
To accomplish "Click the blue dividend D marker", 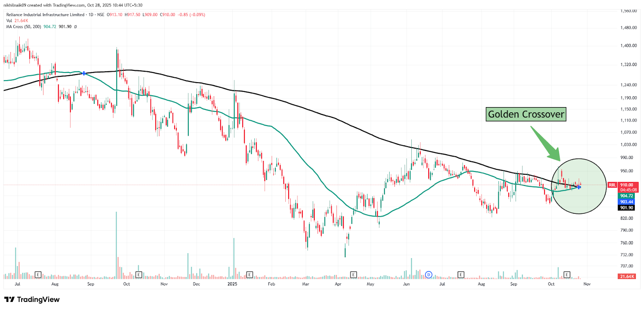I will point(429,275).
